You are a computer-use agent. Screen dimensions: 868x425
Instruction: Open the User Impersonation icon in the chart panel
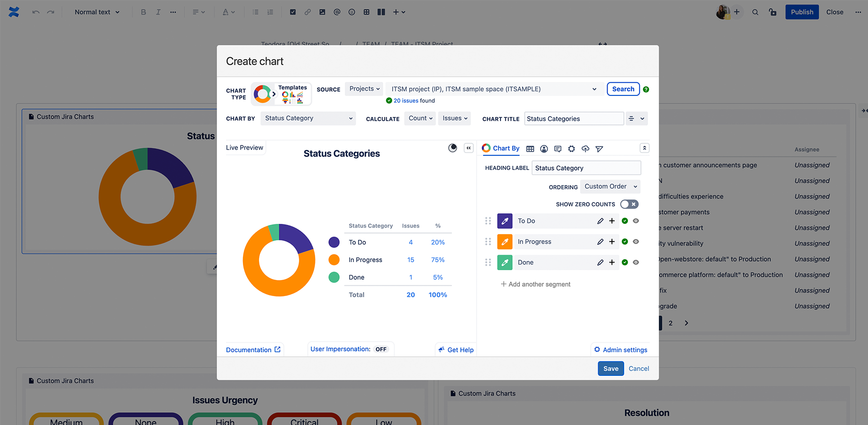(x=543, y=148)
